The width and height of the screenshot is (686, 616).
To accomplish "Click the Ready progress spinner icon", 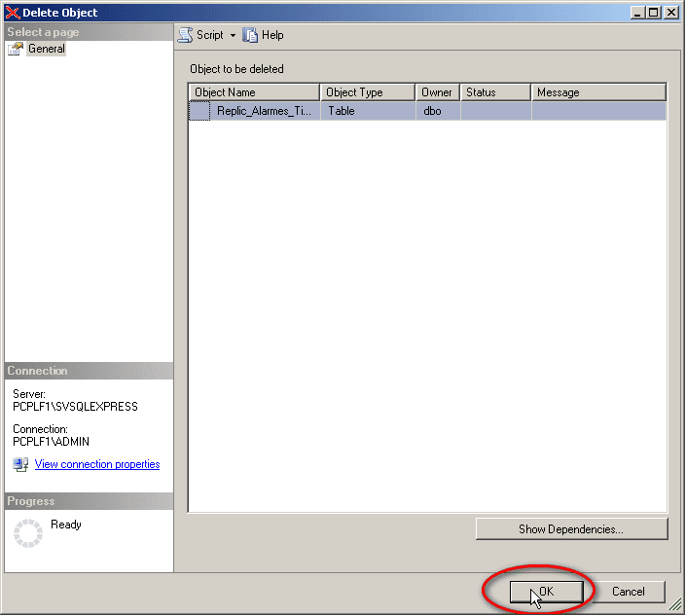I will 28,533.
